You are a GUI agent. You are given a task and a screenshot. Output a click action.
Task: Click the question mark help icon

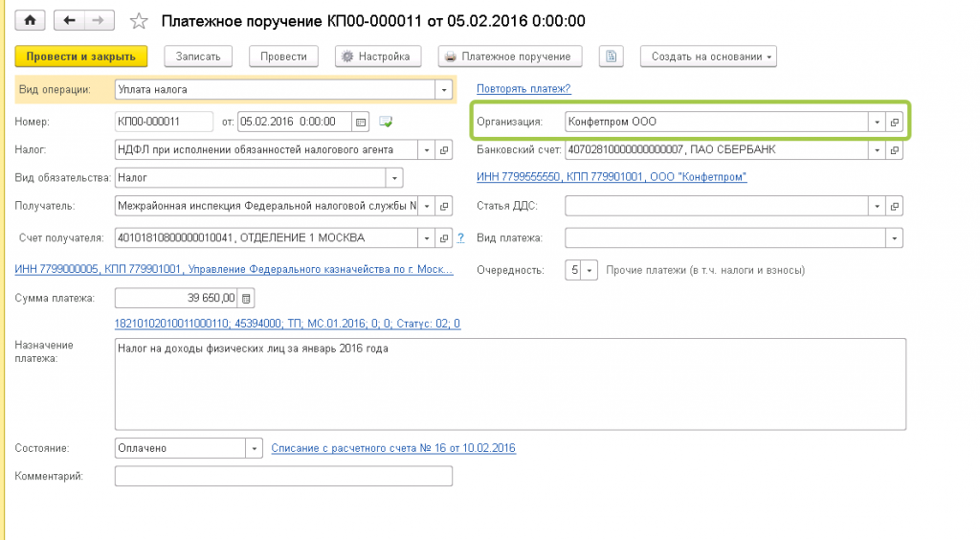pos(461,237)
